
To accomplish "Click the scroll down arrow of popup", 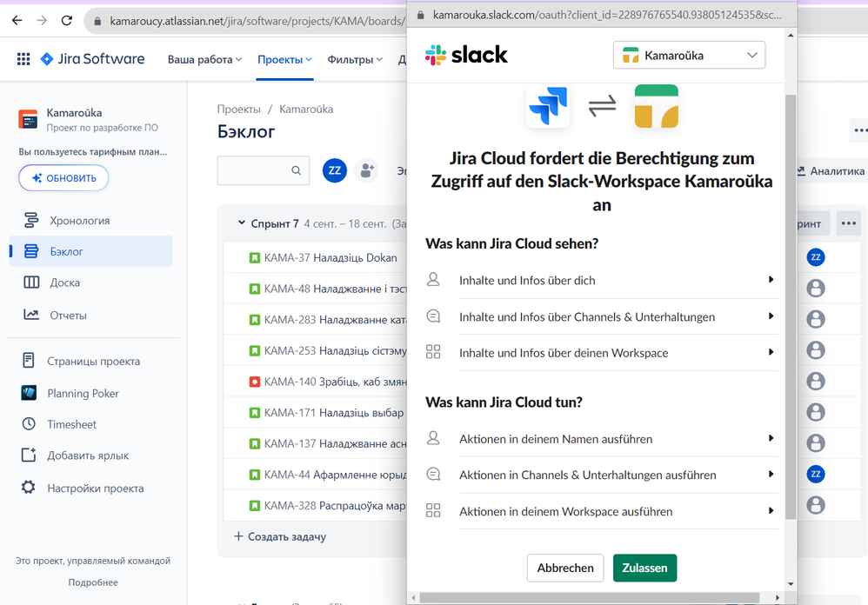I will pyautogui.click(x=791, y=584).
